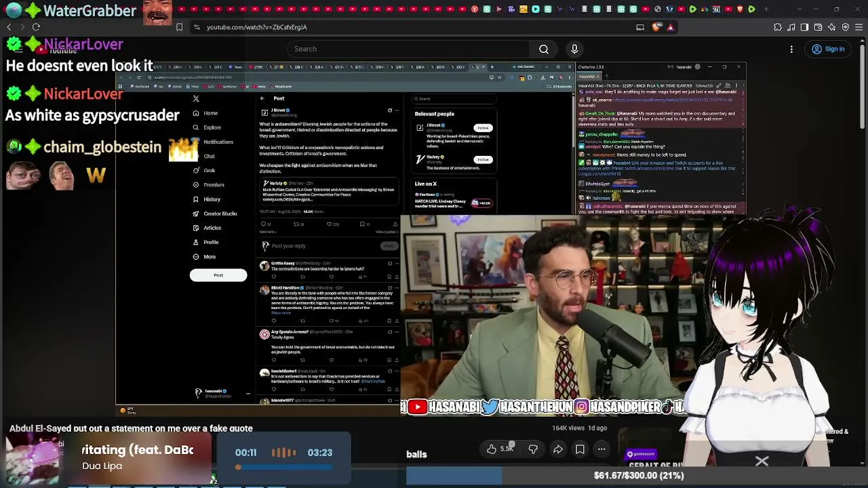Click the Sign in button
This screenshot has width=868, height=488.
coord(828,49)
